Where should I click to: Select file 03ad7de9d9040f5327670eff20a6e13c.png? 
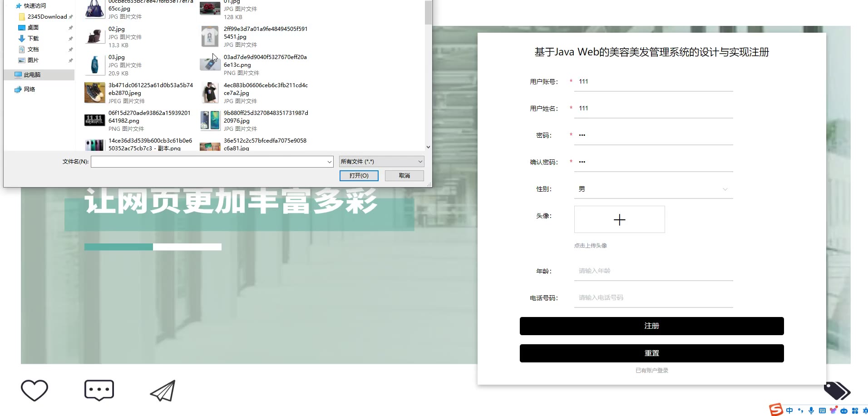254,65
